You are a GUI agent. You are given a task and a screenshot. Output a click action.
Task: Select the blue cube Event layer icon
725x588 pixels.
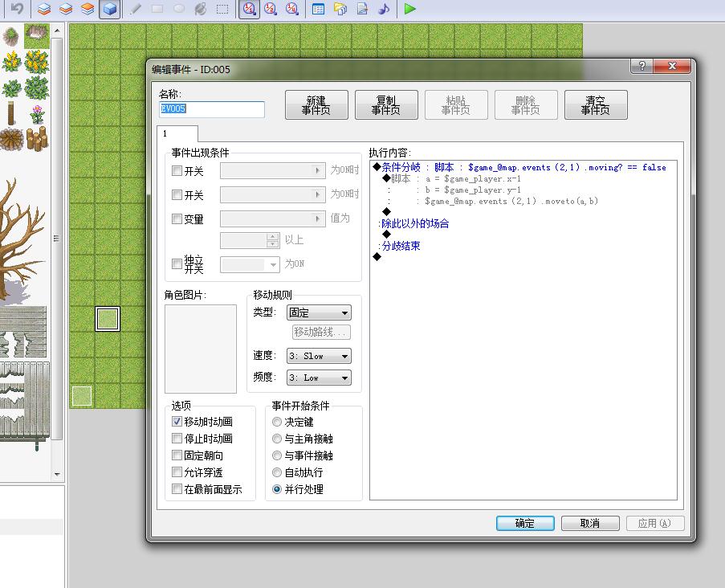[x=110, y=8]
